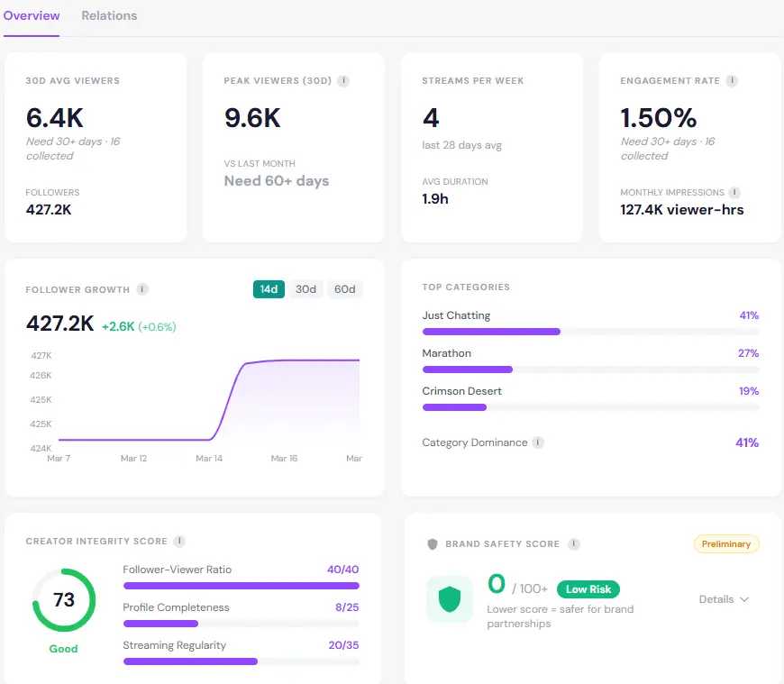Switch to the Relations tab
This screenshot has height=684, width=784.
(x=108, y=15)
